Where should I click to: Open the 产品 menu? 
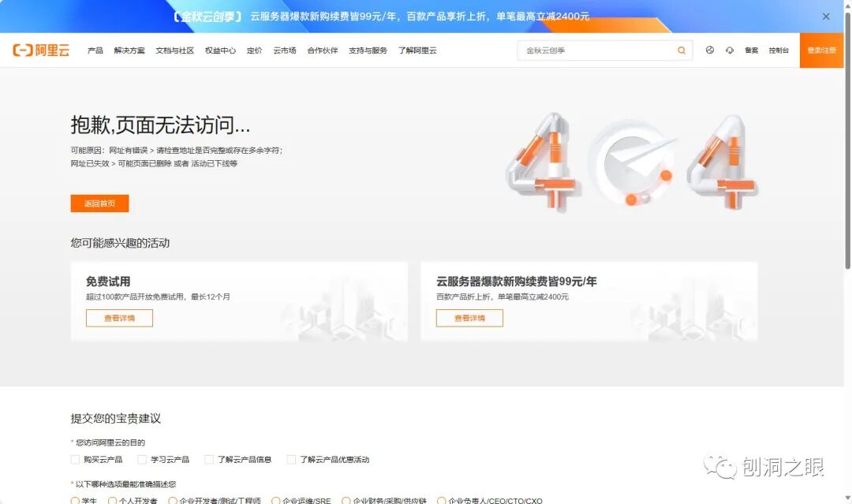pyautogui.click(x=95, y=50)
